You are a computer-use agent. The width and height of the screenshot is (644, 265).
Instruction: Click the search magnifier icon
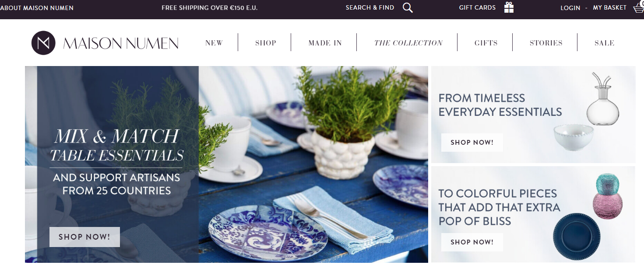(x=408, y=8)
